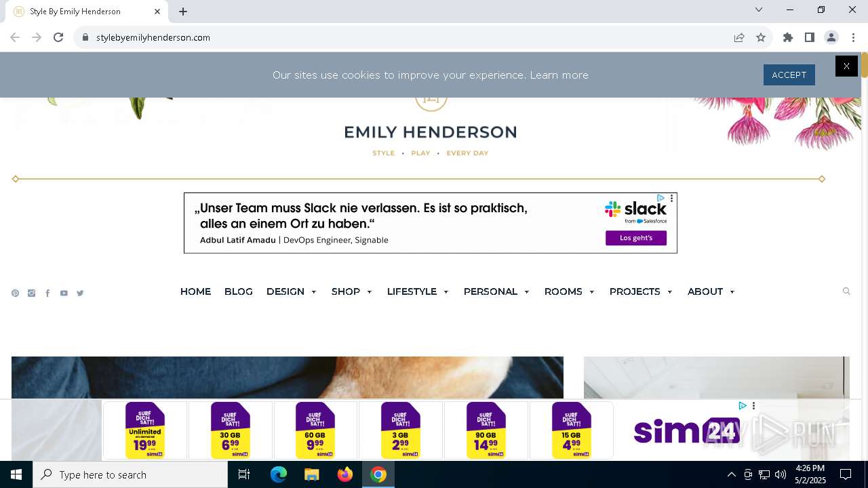Image resolution: width=868 pixels, height=488 pixels.
Task: Select the Unlimited 19.99 sim24 offer
Action: 145,430
